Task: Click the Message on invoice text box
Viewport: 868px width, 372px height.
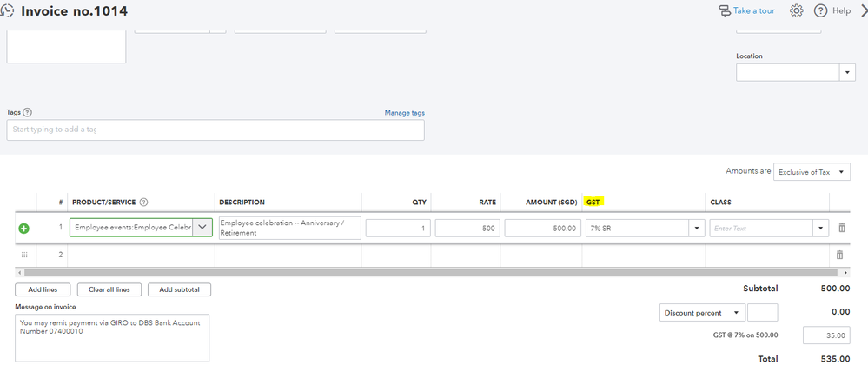Action: click(x=112, y=338)
